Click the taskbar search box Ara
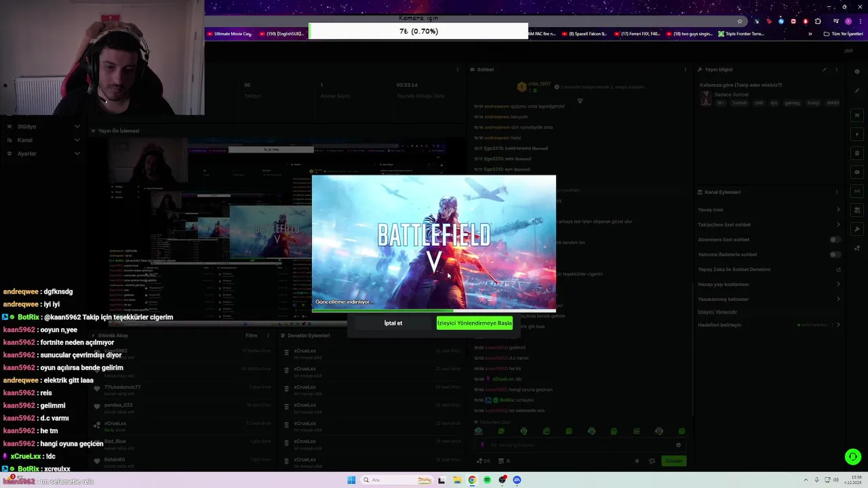This screenshot has width=868, height=488. coord(397,480)
